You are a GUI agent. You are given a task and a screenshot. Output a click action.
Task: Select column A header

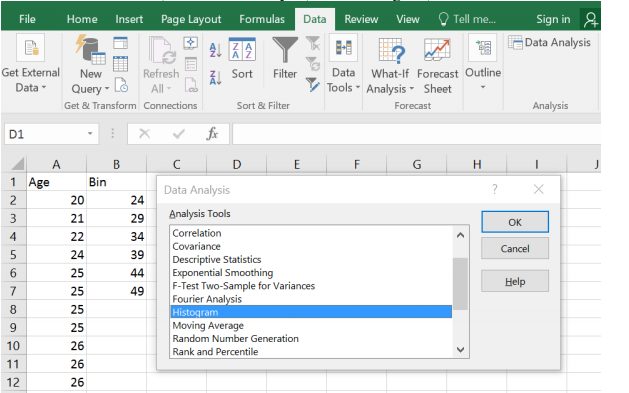coord(56,164)
